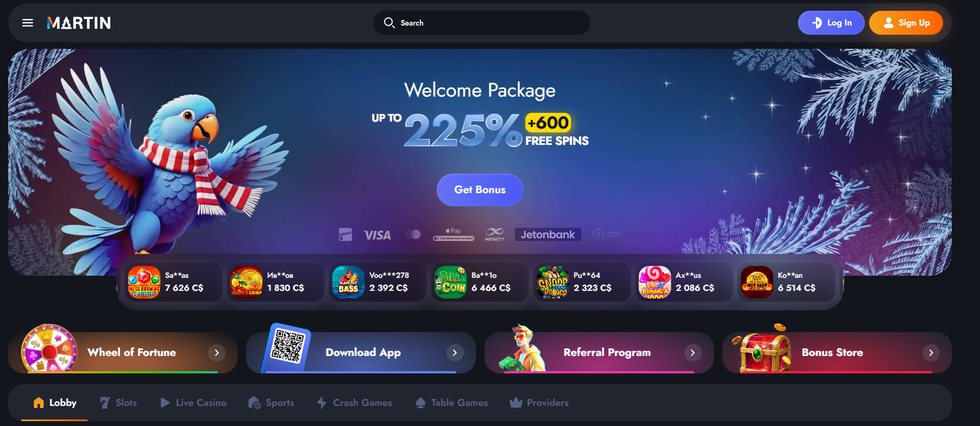Click the Jetonbank payment logo

[x=548, y=234]
